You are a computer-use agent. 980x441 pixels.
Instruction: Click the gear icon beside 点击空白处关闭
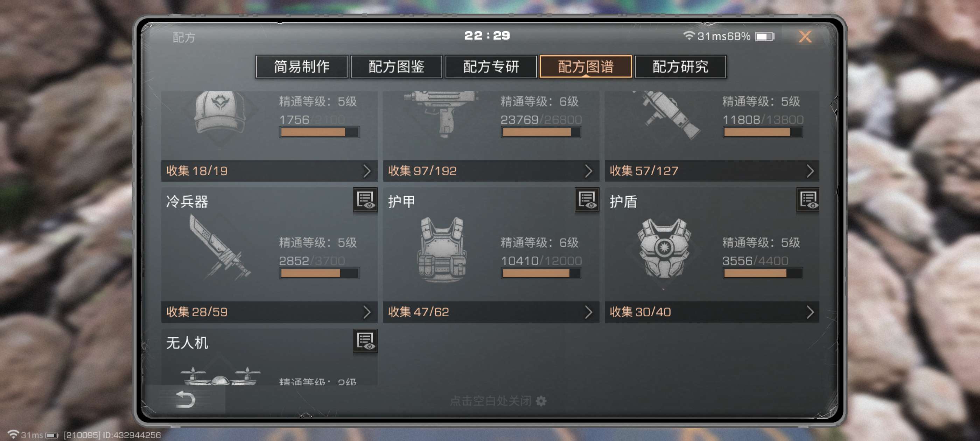coord(541,401)
